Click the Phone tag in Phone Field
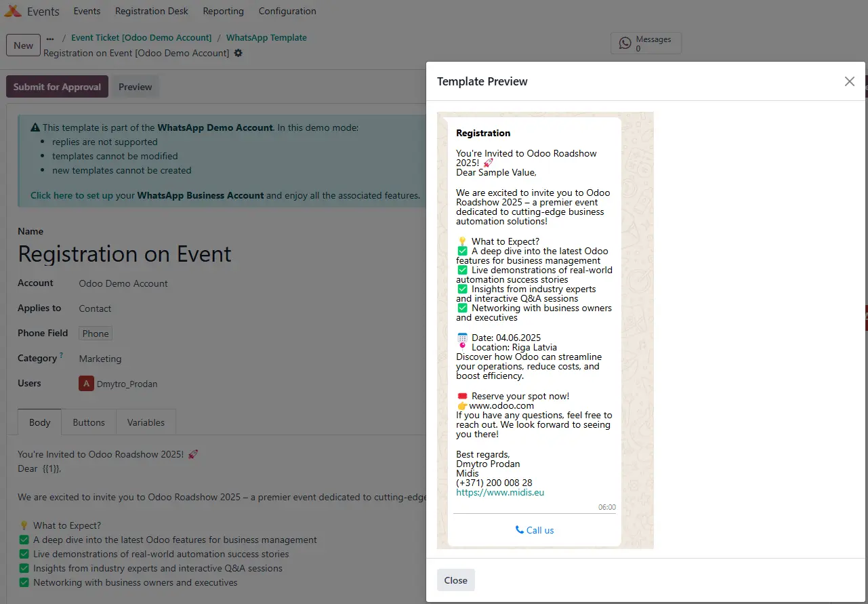Viewport: 868px width, 604px height. click(x=96, y=334)
